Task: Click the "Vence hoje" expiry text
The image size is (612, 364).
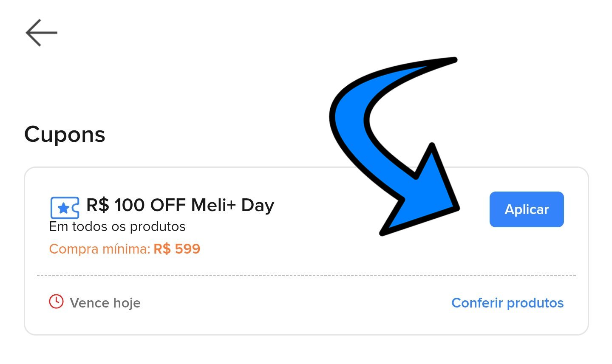Action: coord(105,303)
